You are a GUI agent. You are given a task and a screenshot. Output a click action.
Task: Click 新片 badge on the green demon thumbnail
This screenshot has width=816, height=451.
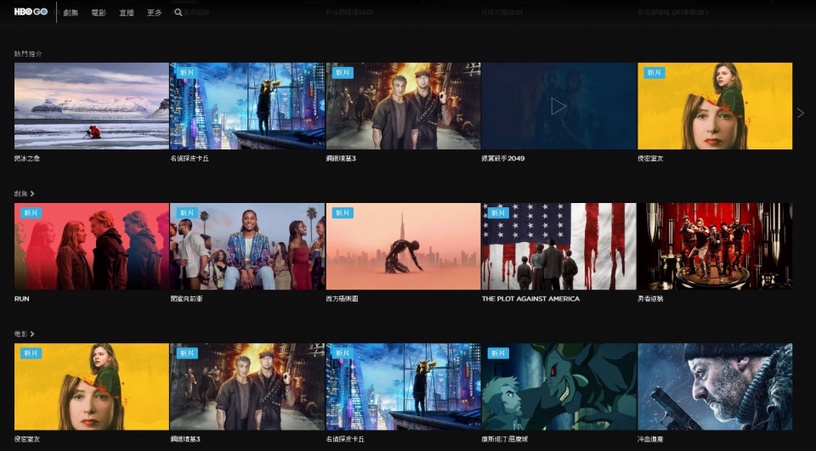[x=498, y=353]
